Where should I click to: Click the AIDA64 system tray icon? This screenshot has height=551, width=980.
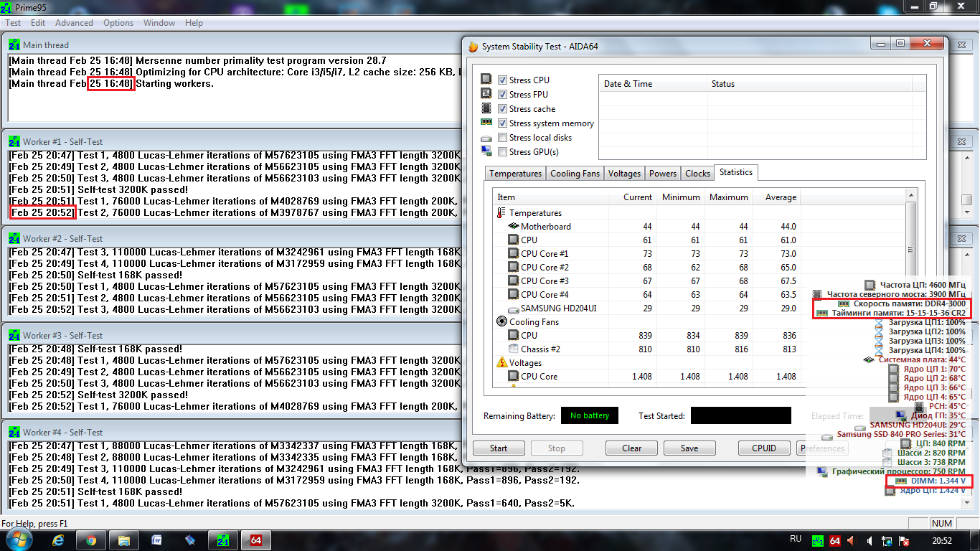pos(834,540)
